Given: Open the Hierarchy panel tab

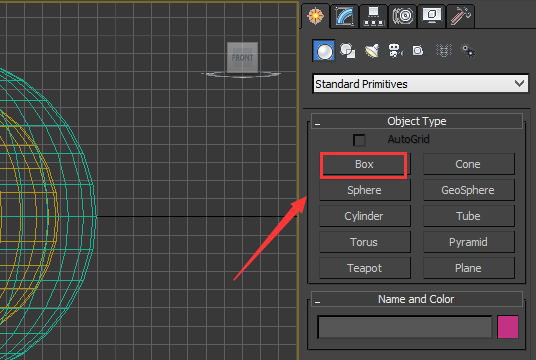Looking at the screenshot, I should pyautogui.click(x=373, y=16).
